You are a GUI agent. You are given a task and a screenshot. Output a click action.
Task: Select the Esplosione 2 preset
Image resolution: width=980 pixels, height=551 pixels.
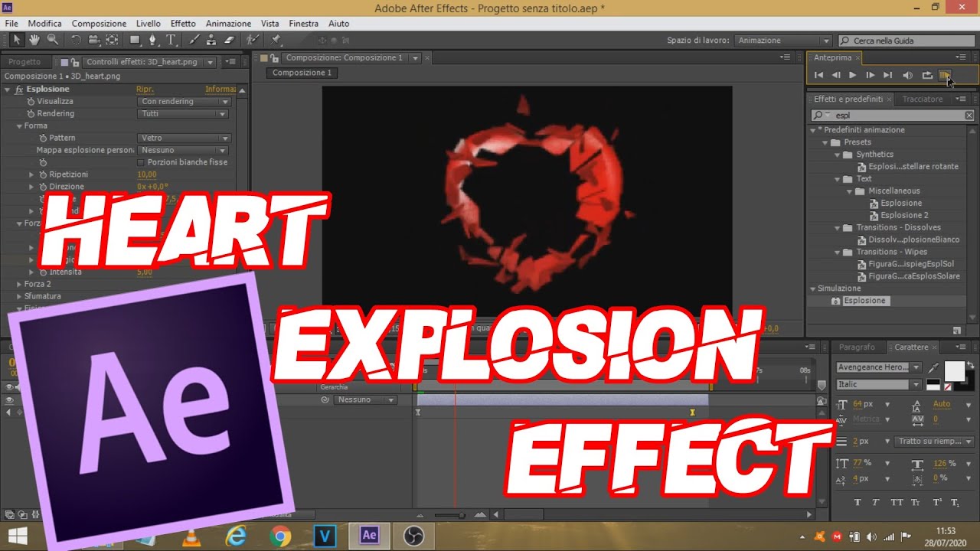(904, 215)
